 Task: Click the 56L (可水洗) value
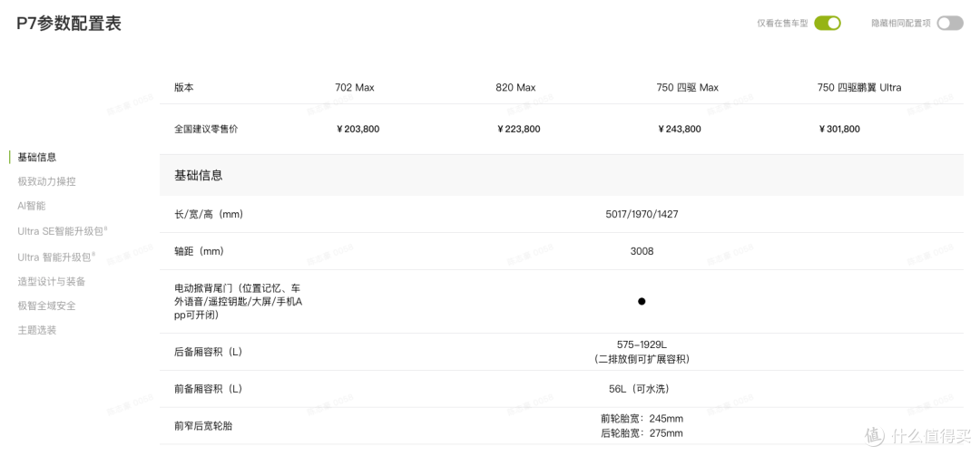coord(642,389)
